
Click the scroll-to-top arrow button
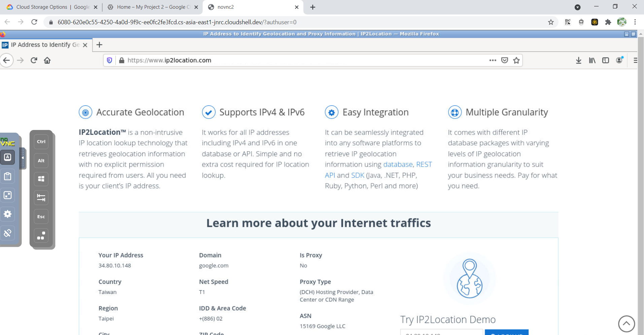point(626,324)
